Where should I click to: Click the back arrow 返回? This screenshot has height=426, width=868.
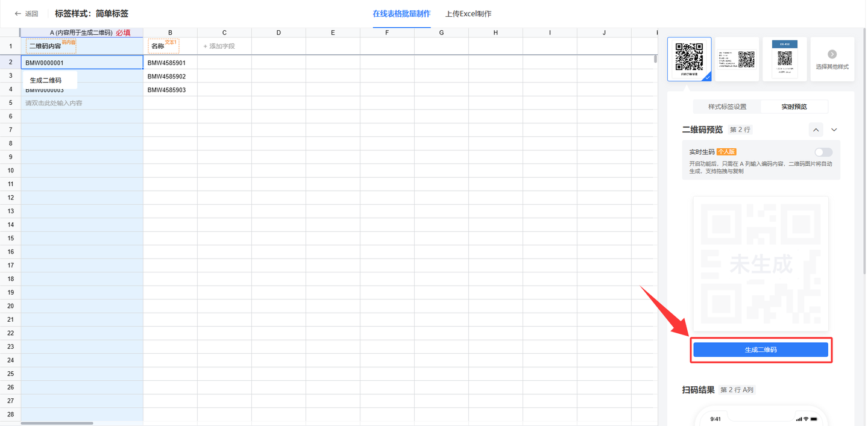point(26,14)
